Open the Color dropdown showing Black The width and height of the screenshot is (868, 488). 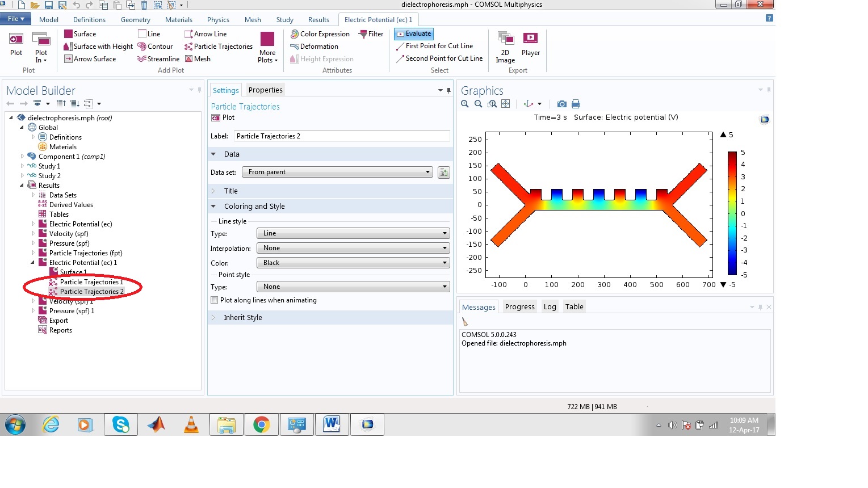(353, 263)
